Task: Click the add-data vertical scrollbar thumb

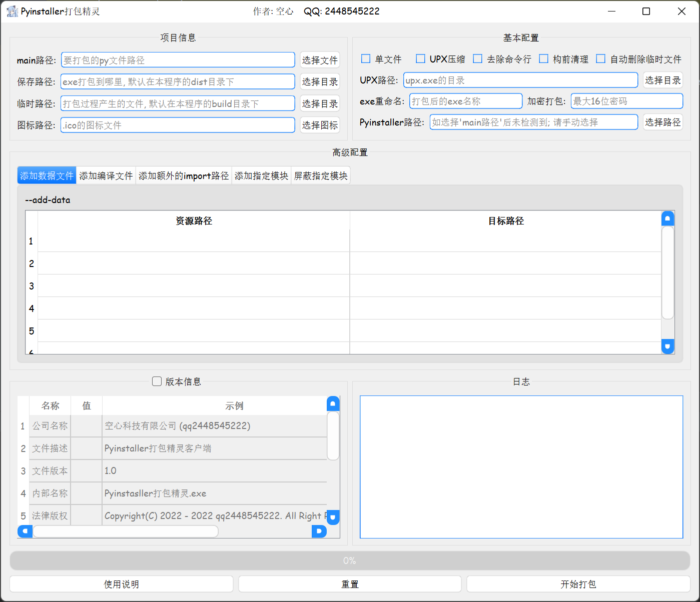Action: point(667,272)
